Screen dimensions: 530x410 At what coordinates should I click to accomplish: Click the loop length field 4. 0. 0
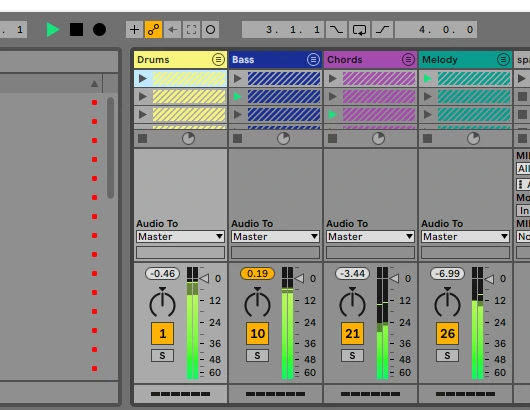[x=436, y=30]
